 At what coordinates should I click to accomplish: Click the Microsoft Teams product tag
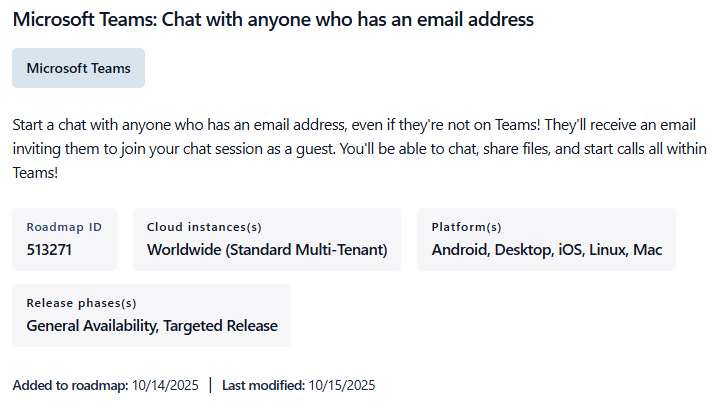[78, 68]
